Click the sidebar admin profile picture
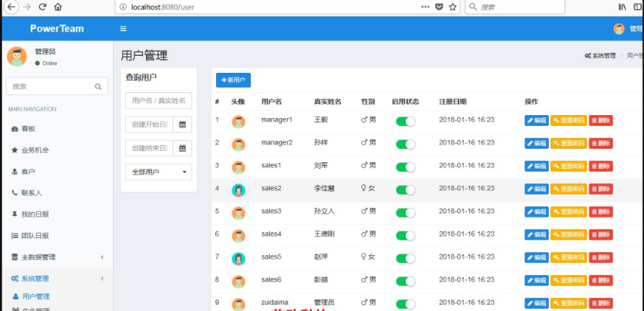Image resolution: width=644 pixels, height=311 pixels. coord(17,56)
